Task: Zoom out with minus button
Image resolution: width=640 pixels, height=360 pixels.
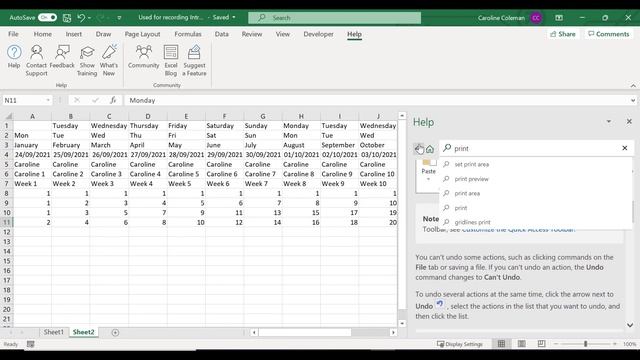Action: tap(556, 344)
